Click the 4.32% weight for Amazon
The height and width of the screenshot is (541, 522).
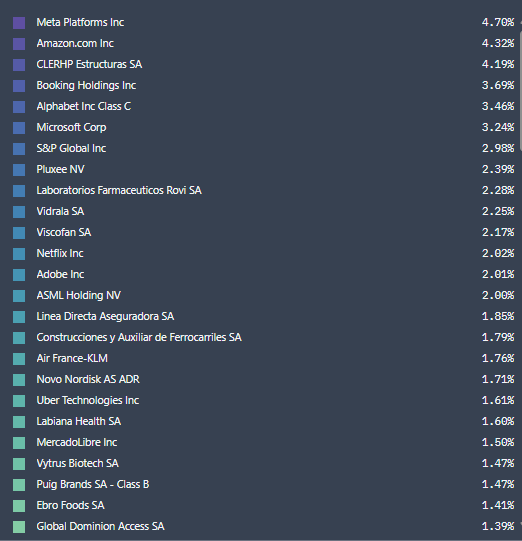[498, 43]
